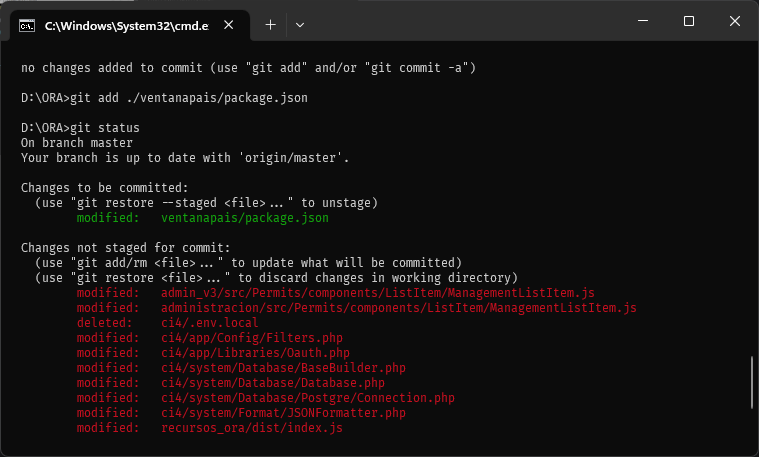Expand the new tab profile dropdown chevron
Viewport: 759px width, 457px height.
coord(300,25)
